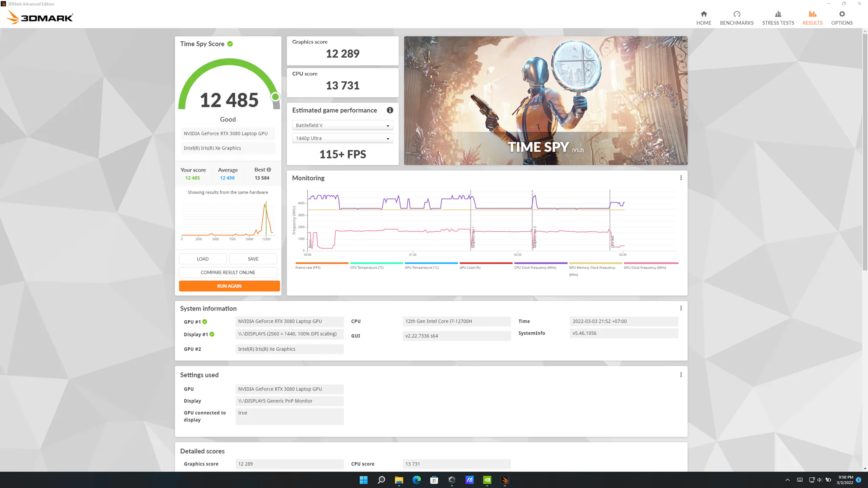Click the score distribution chart
This screenshot has height=488, width=868.
228,220
